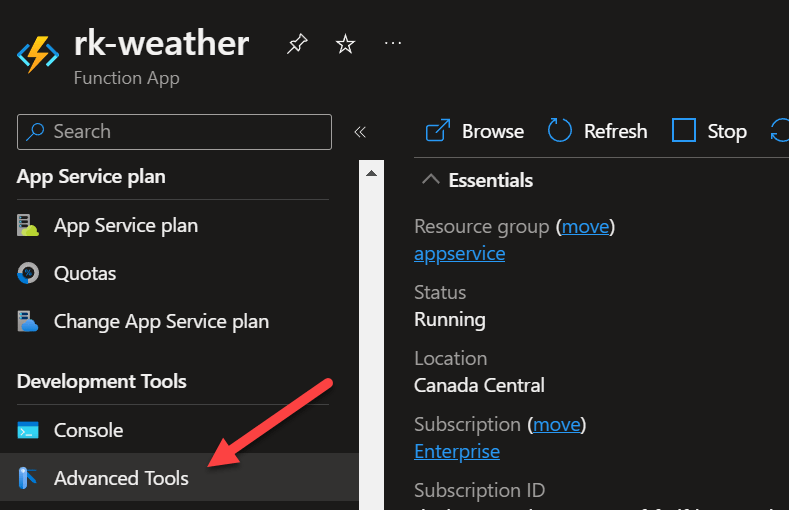Click the Search box in sidebar
The image size is (789, 510).
[x=174, y=131]
